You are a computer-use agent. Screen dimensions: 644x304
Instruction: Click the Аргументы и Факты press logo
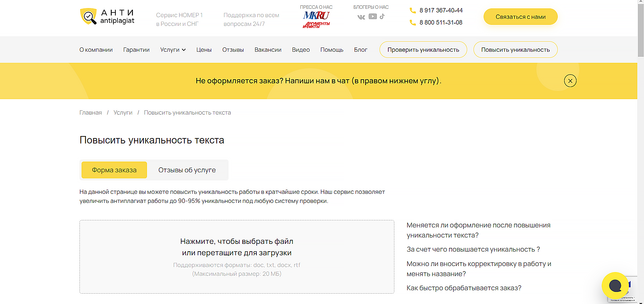316,25
